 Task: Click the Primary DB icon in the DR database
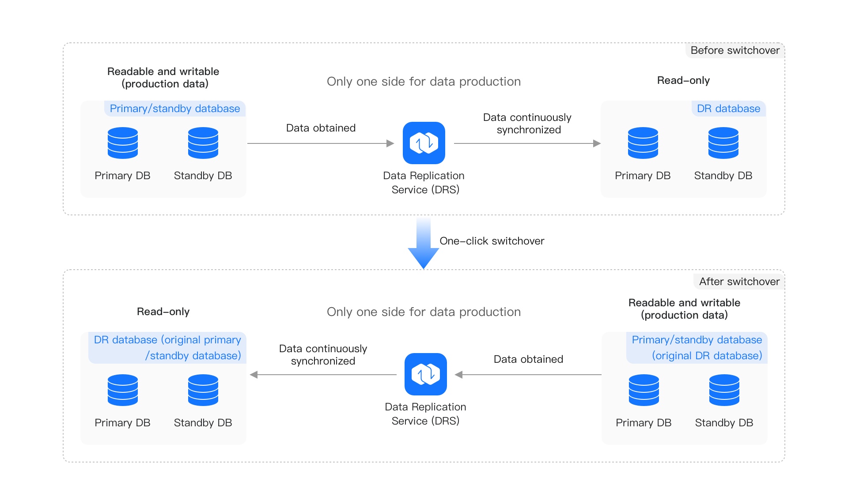tap(643, 143)
